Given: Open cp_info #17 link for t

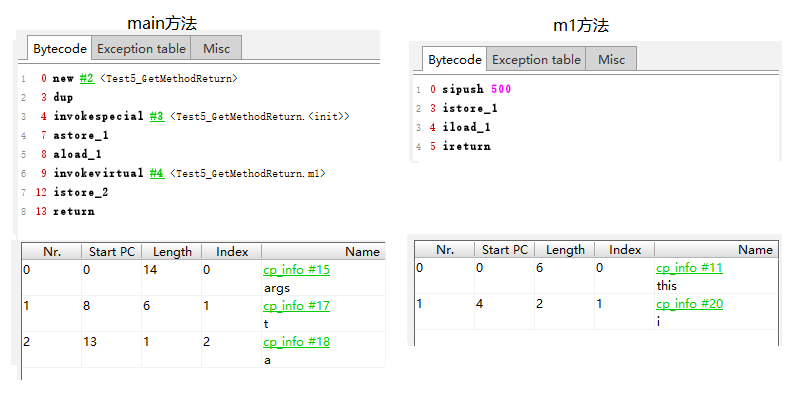Looking at the screenshot, I should 296,306.
